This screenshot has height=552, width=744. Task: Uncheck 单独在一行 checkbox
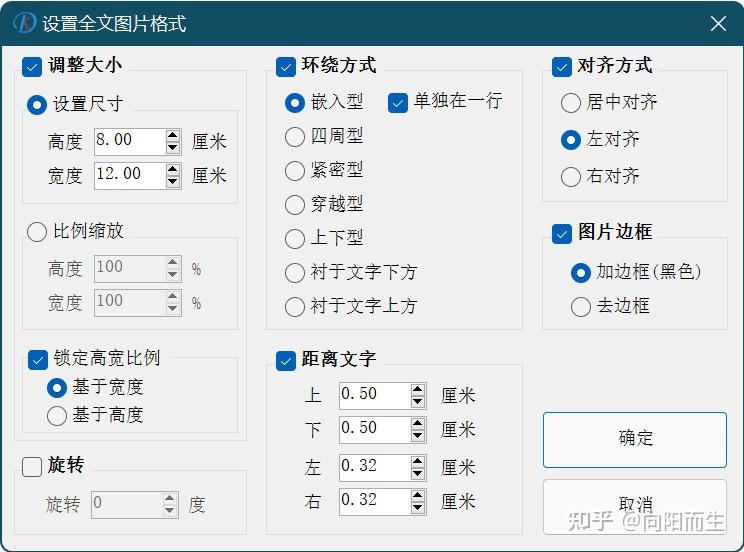pyautogui.click(x=398, y=103)
